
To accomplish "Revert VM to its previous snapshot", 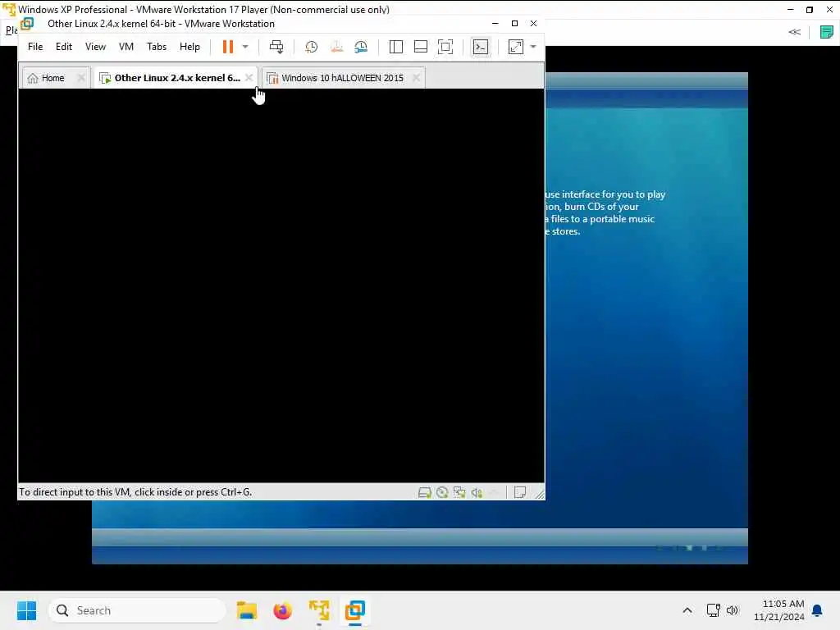I will tap(336, 47).
